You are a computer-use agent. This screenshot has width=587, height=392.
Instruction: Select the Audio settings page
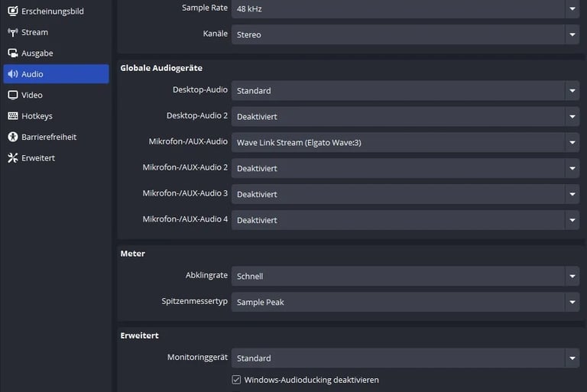point(56,74)
